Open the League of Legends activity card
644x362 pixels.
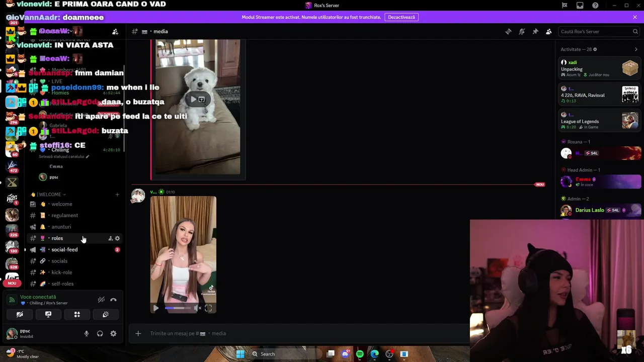pos(600,121)
